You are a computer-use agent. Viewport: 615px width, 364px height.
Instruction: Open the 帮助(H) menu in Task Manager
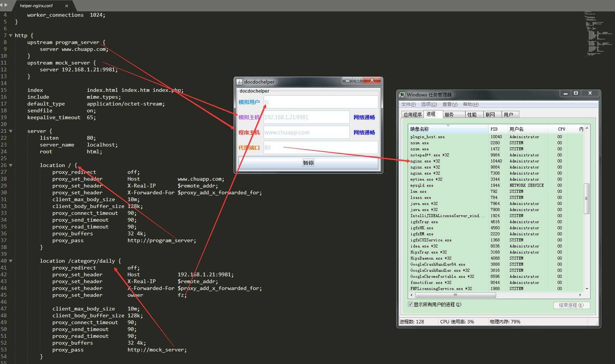pos(471,104)
